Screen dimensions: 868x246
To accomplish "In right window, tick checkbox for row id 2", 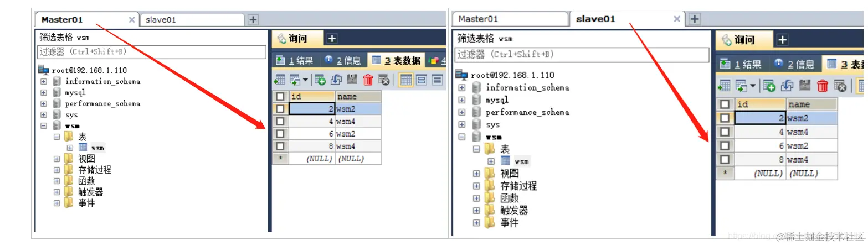I will tap(725, 118).
